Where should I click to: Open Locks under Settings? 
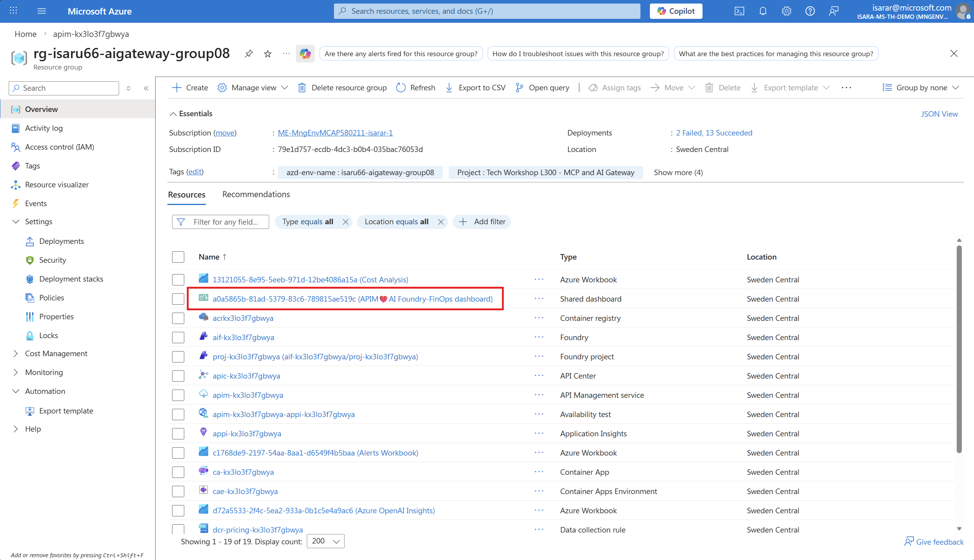[48, 335]
